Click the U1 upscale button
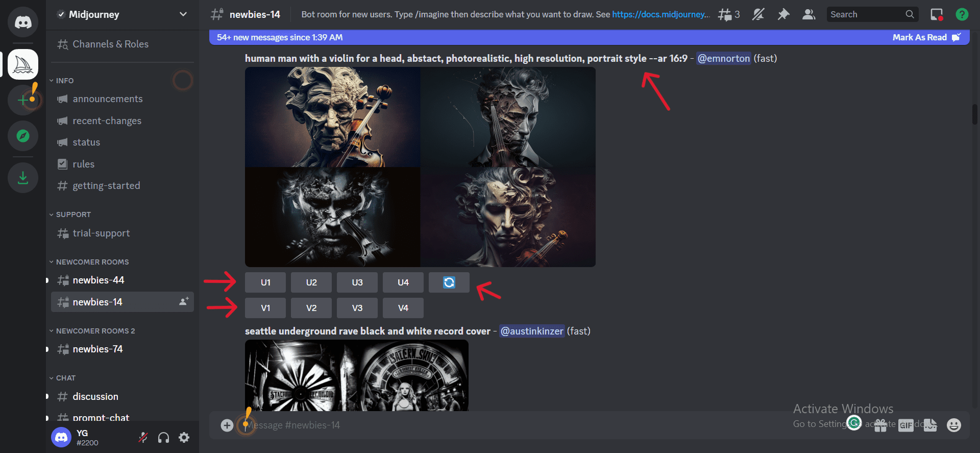Image resolution: width=980 pixels, height=453 pixels. point(265,282)
